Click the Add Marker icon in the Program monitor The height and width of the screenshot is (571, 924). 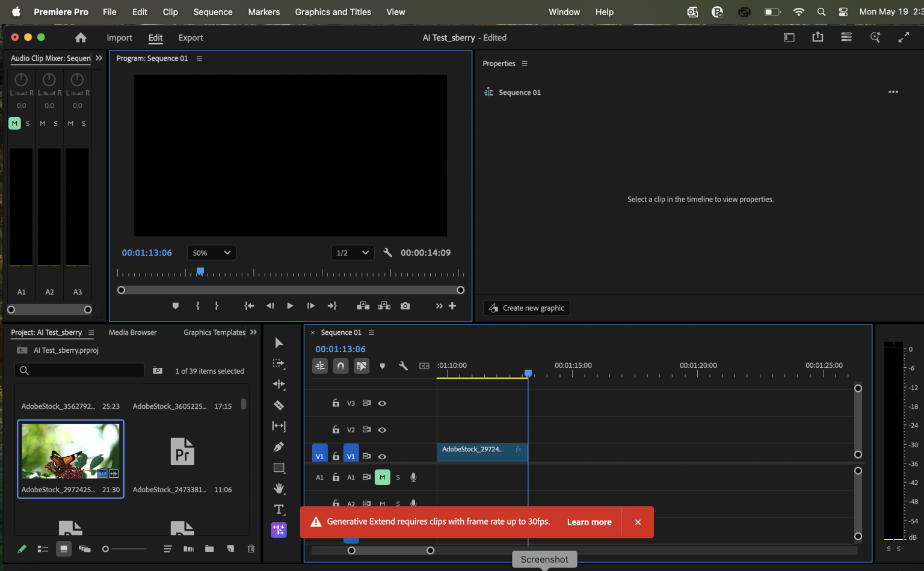tap(175, 305)
